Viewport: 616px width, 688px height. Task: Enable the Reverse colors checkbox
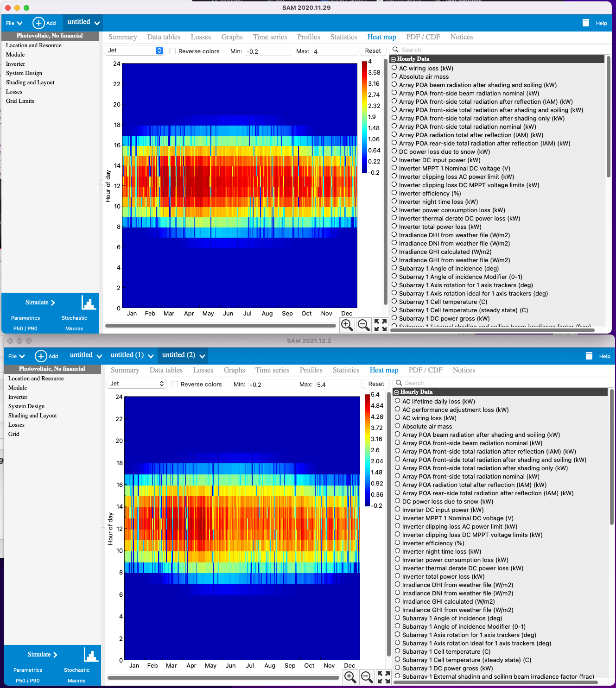(x=172, y=51)
